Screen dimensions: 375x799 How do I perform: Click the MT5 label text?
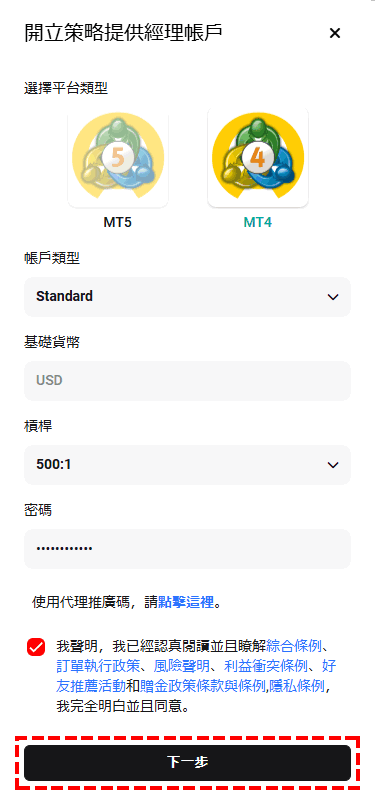pos(118,223)
